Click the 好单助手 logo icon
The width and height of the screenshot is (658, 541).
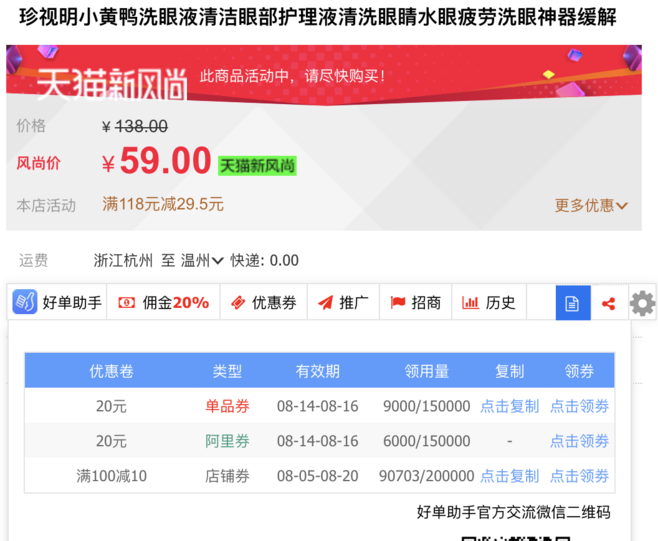(x=25, y=302)
